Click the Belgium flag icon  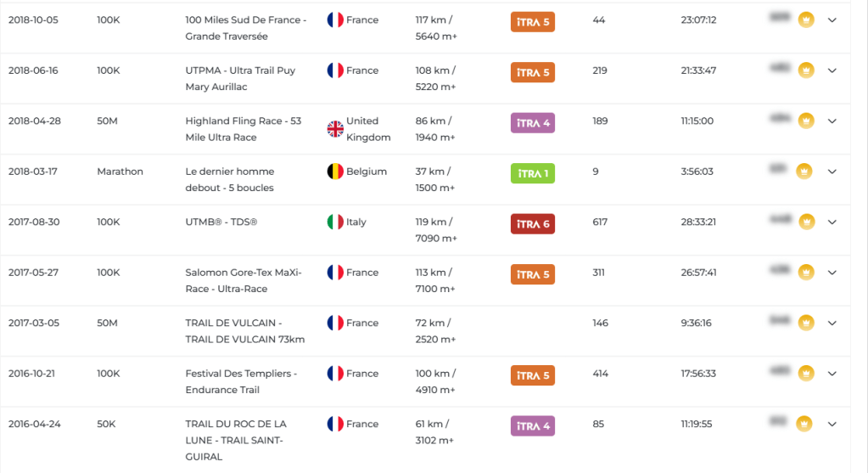[x=335, y=172]
